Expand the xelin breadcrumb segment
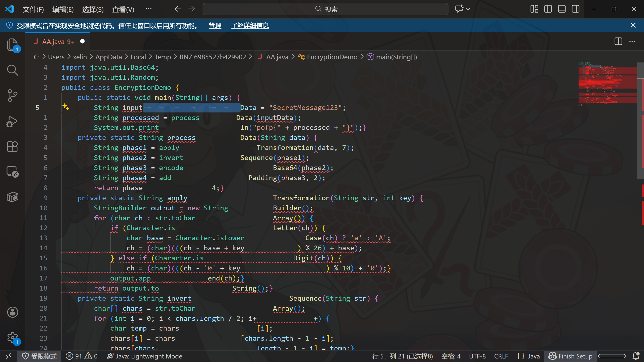The width and height of the screenshot is (644, 362). tap(80, 57)
